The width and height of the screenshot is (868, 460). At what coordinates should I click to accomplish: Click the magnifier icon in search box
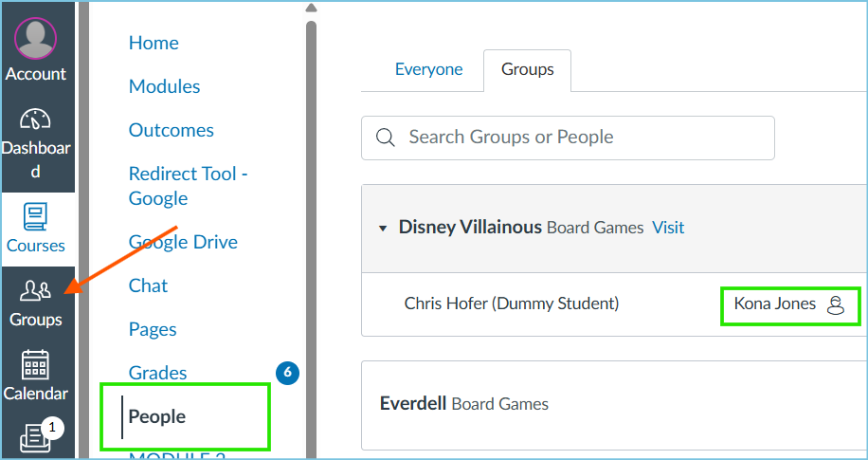point(386,138)
